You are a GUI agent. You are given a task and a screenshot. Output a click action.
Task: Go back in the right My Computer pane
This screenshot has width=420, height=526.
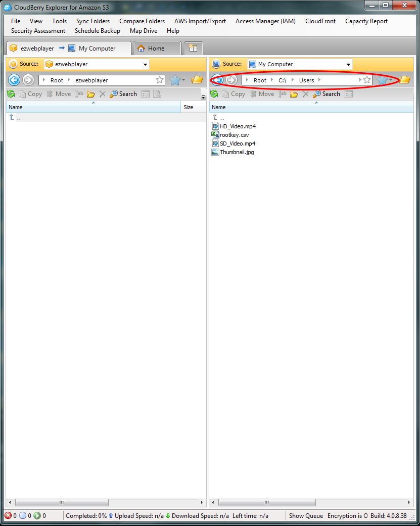[217, 80]
